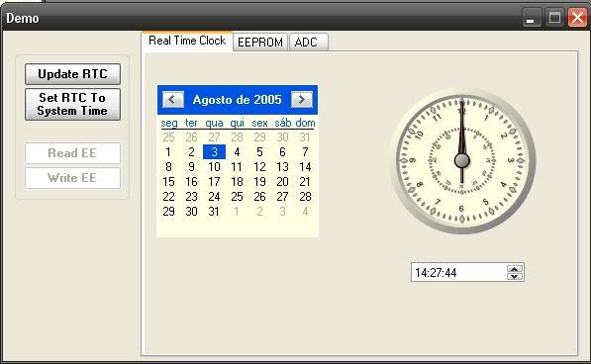The width and height of the screenshot is (591, 364).
Task: Click Set RTC To System Time
Action: [72, 104]
